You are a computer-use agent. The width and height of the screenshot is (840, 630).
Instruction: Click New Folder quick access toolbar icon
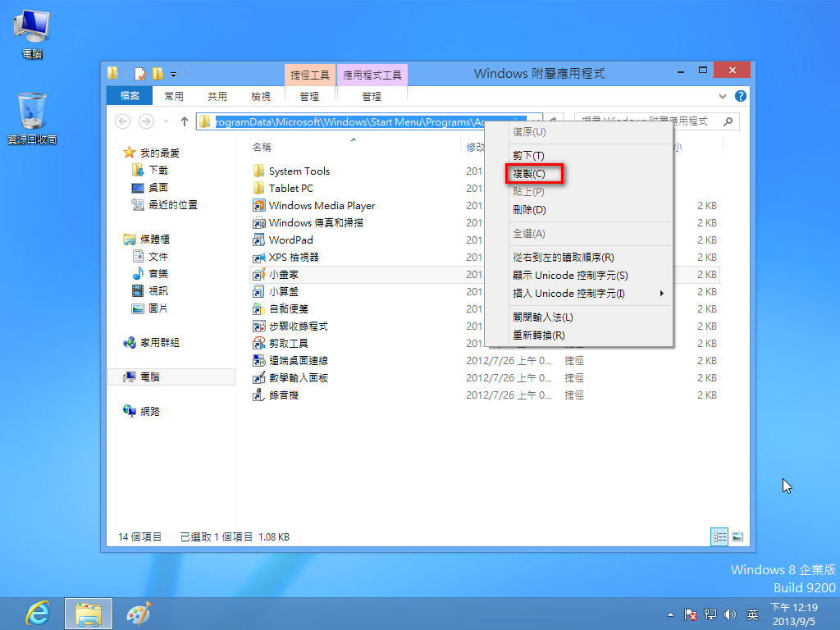pos(157,73)
